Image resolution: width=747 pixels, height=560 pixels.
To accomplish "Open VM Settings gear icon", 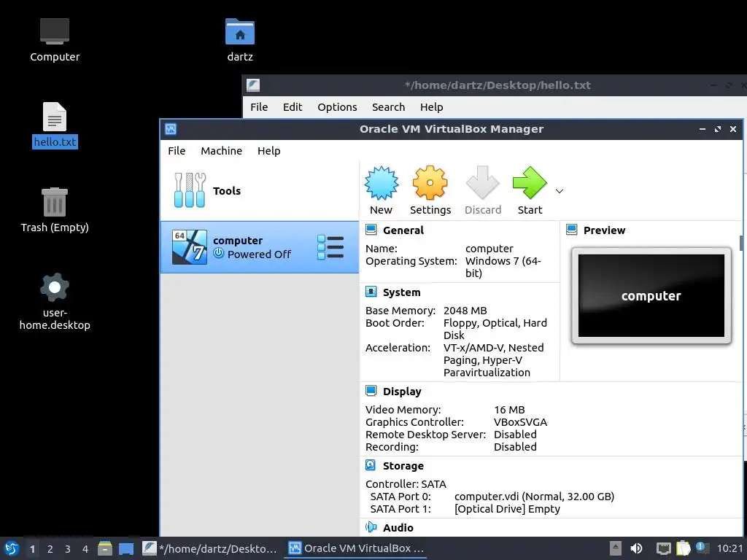I will pos(430,183).
